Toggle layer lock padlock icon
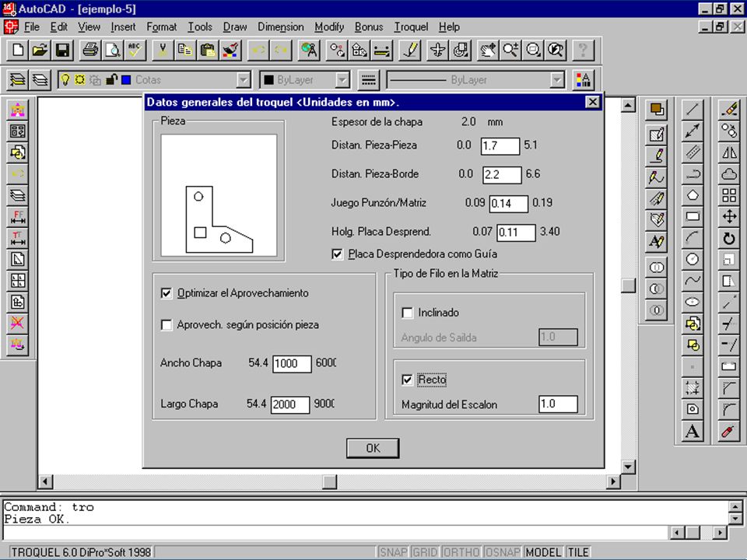This screenshot has height=560, width=747. coord(111,79)
